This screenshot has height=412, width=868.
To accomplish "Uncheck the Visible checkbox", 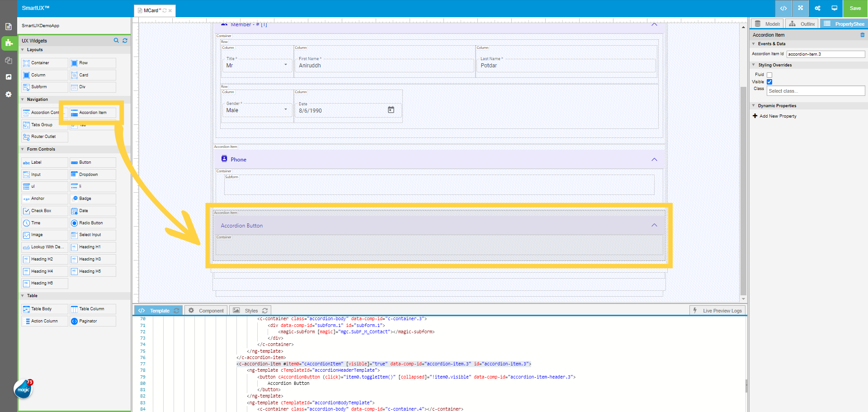I will point(769,82).
